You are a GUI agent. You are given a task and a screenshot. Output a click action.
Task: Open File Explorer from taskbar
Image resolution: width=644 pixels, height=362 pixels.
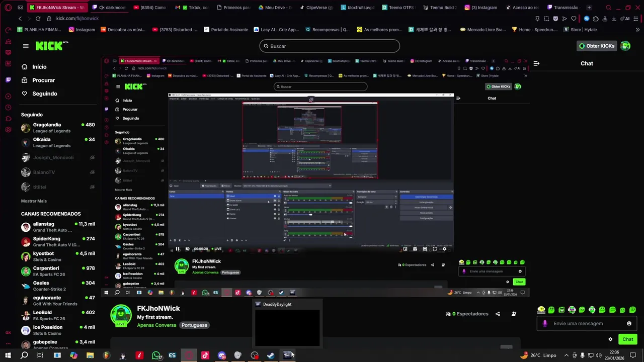pos(90,355)
